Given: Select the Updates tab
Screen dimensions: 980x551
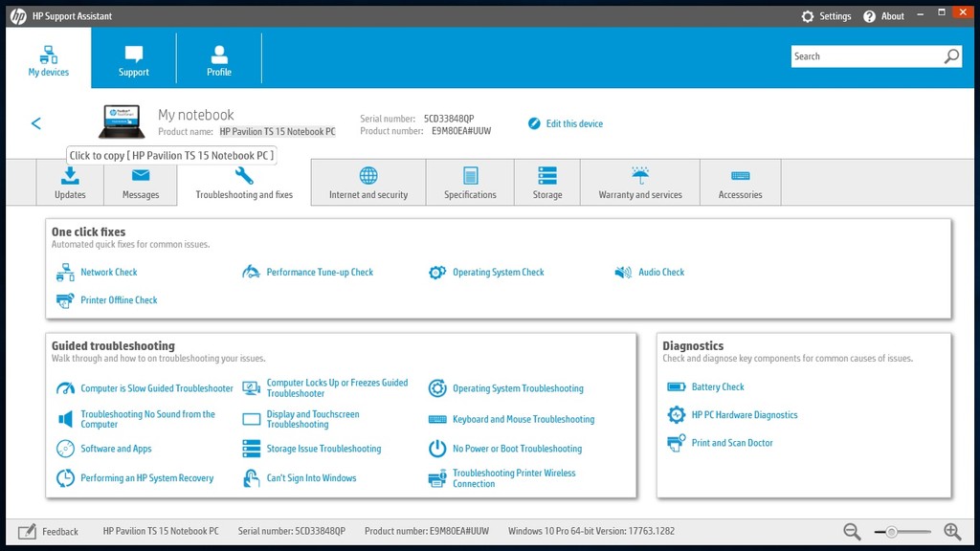Looking at the screenshot, I should [x=70, y=183].
